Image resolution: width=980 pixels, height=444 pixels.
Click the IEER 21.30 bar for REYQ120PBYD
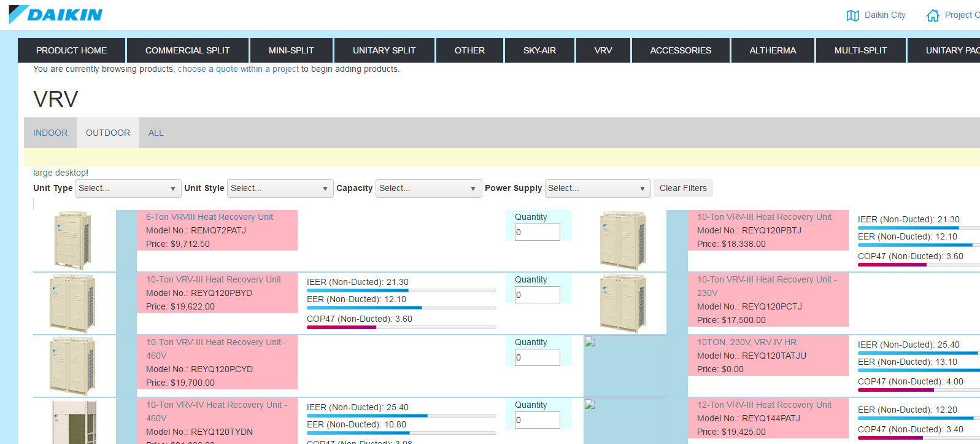[x=401, y=290]
